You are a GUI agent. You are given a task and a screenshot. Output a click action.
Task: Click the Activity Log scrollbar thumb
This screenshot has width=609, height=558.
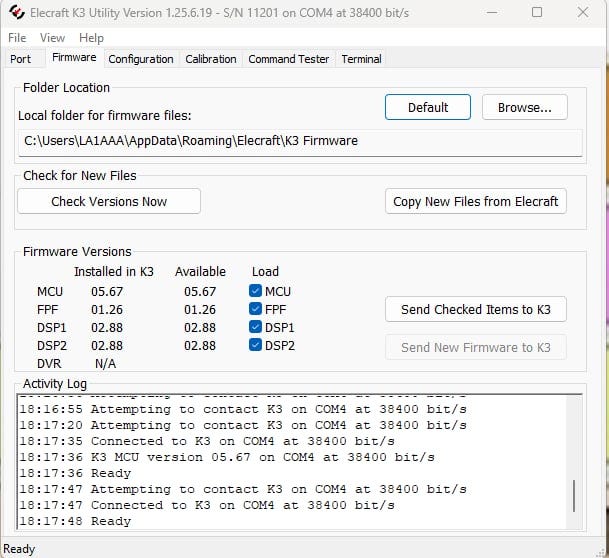[x=573, y=497]
